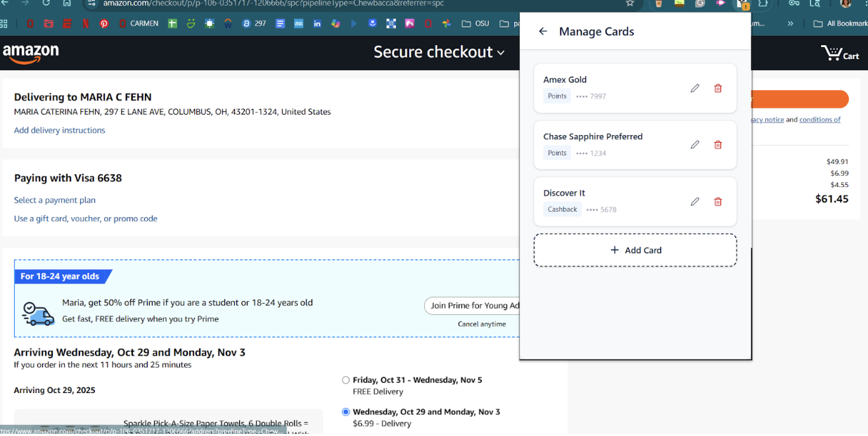Viewport: 868px width, 436px height.
Task: Select Wednesday, Oct 29 $6.99 Delivery option
Action: coord(345,412)
